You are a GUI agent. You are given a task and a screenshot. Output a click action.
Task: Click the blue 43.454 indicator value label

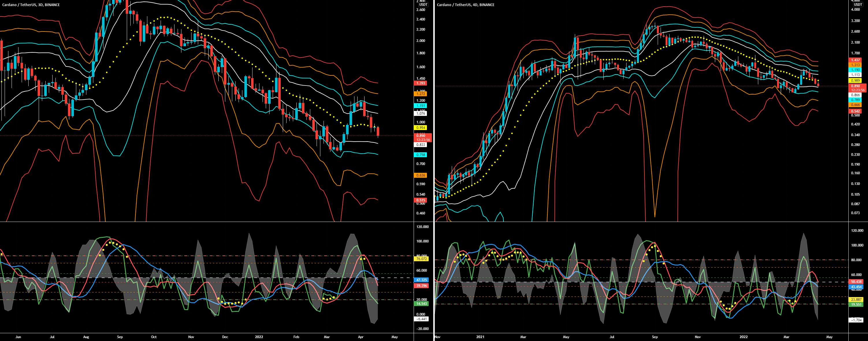(856, 287)
